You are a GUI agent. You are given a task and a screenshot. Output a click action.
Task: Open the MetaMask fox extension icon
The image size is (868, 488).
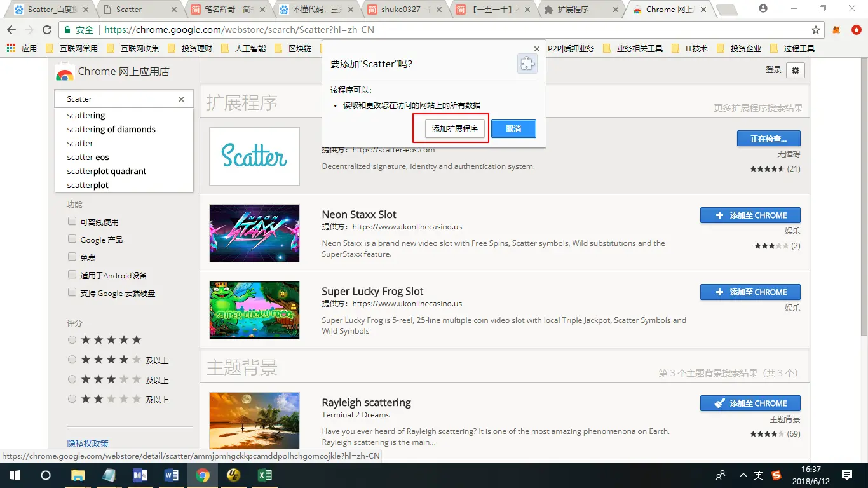[837, 30]
